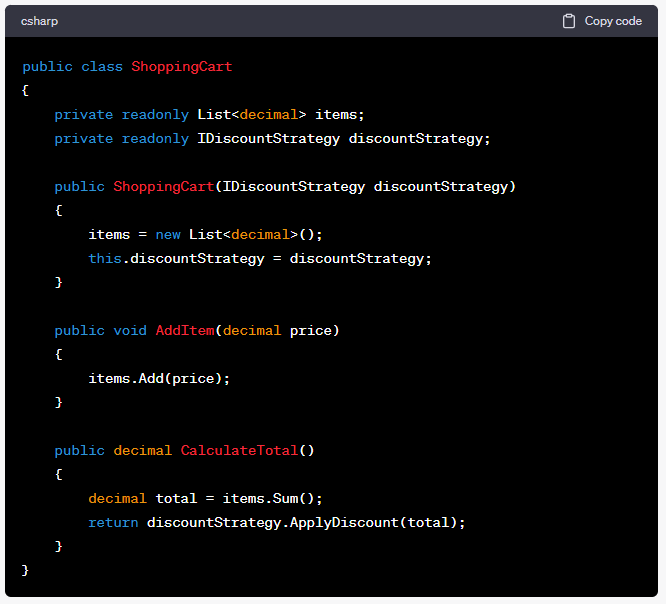
Task: Click the "List<decimal> items;" field declaration
Action: [x=281, y=115]
